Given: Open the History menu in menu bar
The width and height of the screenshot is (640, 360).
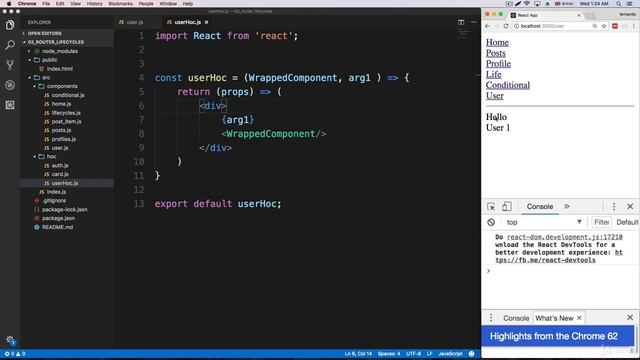Looking at the screenshot, I should click(94, 4).
